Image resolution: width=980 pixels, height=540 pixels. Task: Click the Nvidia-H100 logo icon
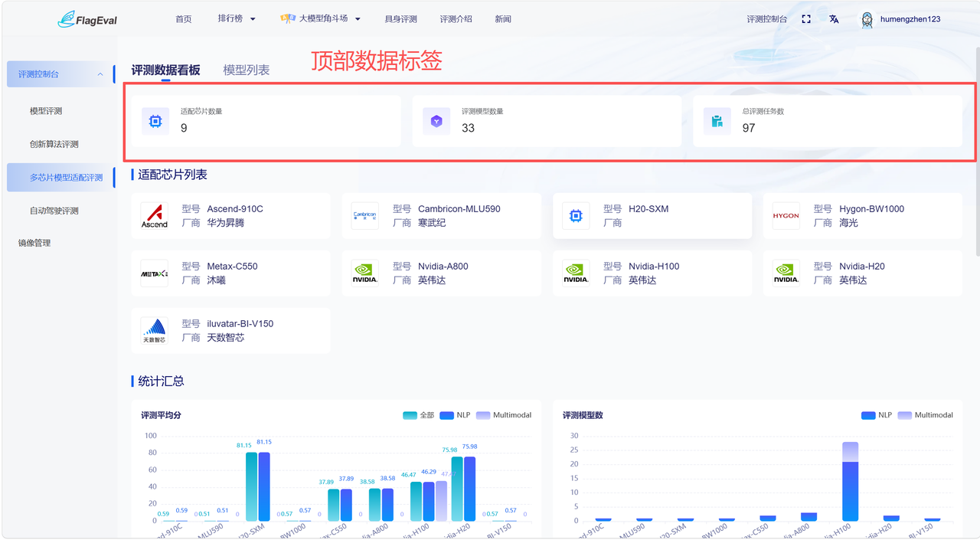pos(576,273)
